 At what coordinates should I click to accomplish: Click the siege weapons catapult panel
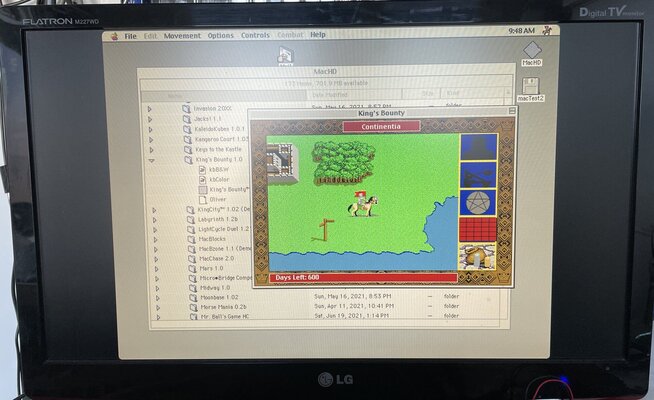tap(478, 174)
